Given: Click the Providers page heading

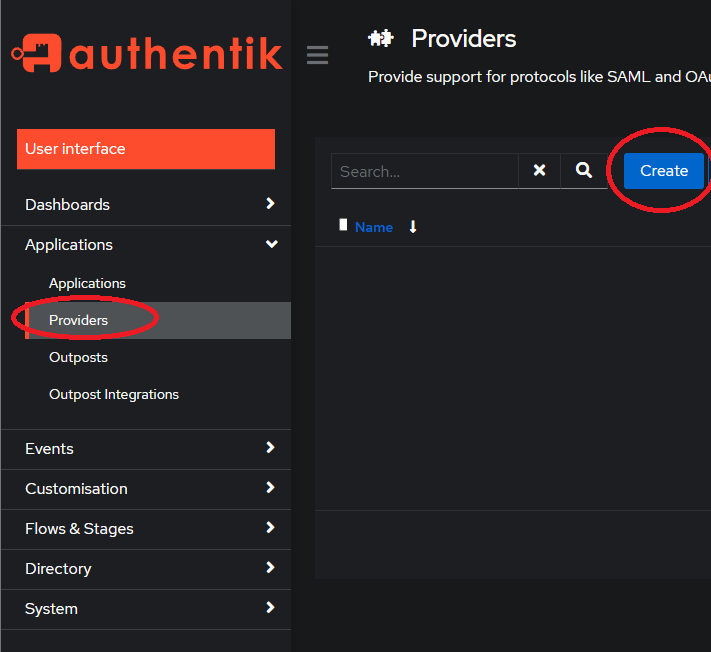Looking at the screenshot, I should pyautogui.click(x=463, y=39).
